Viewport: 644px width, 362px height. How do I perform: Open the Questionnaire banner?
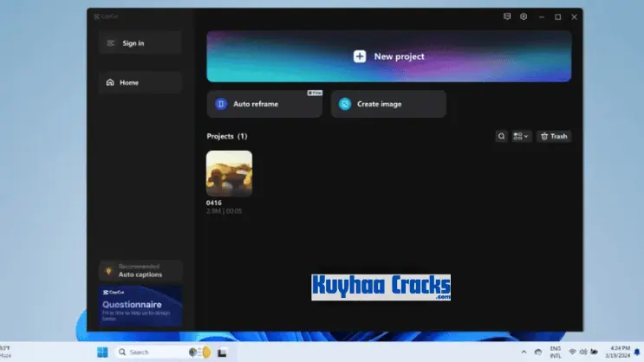(x=140, y=307)
